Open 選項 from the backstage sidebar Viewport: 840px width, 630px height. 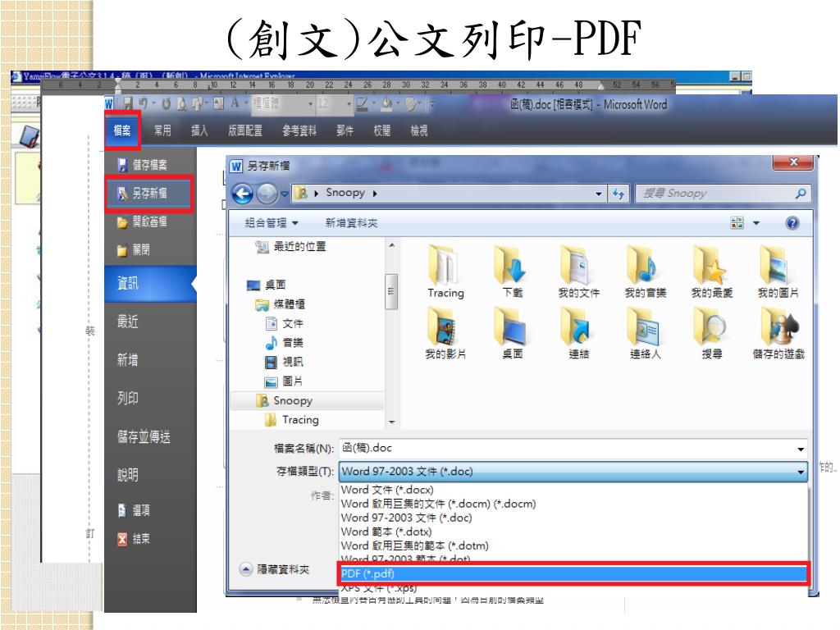134,510
